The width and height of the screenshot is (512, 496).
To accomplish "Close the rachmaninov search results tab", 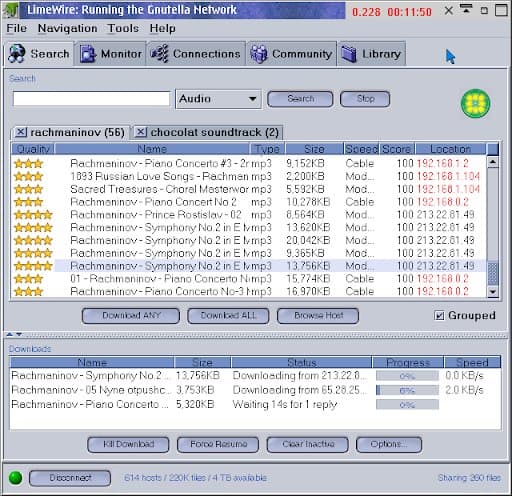I will coord(21,132).
